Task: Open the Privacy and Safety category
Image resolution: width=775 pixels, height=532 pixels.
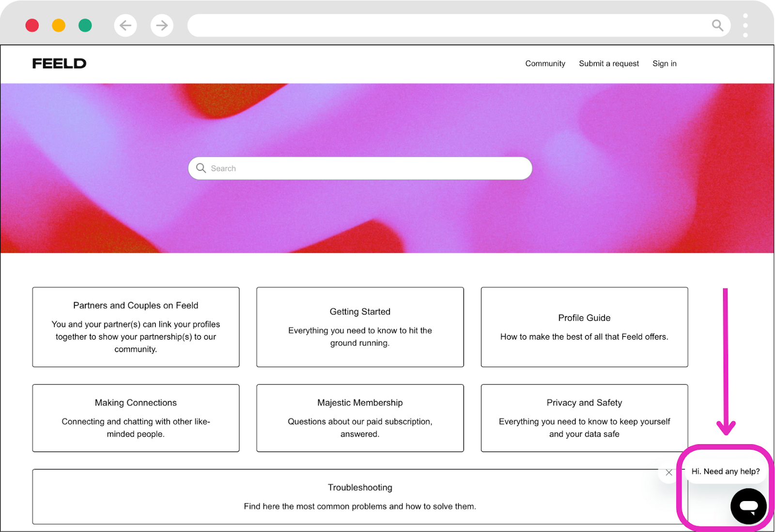Action: tap(584, 418)
